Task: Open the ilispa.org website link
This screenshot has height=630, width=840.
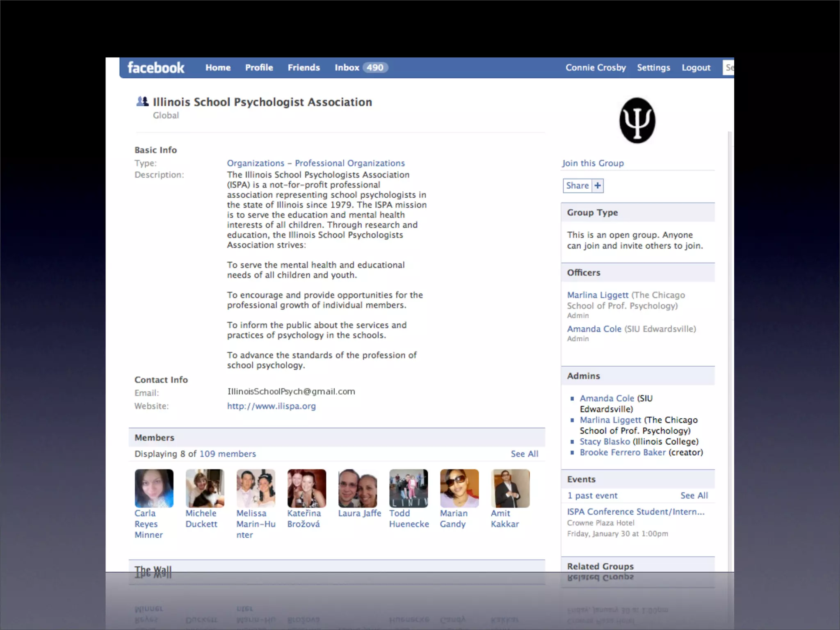Action: tap(271, 406)
